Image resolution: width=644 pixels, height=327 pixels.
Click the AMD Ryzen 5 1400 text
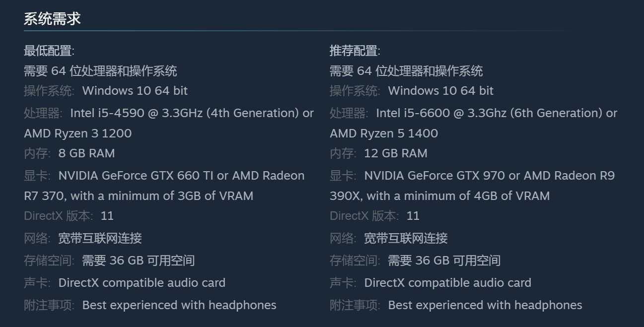click(384, 133)
